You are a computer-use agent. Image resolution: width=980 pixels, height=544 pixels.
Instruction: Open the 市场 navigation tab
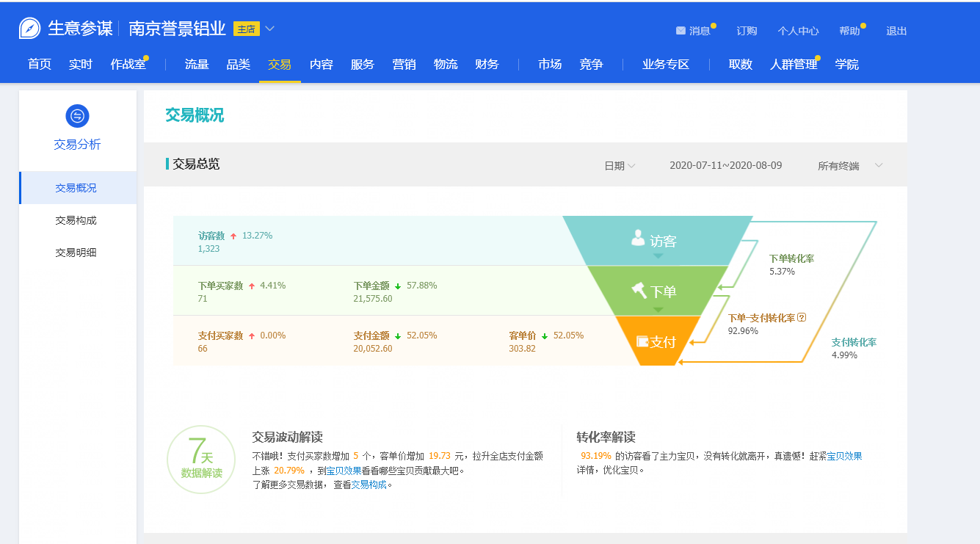[550, 65]
